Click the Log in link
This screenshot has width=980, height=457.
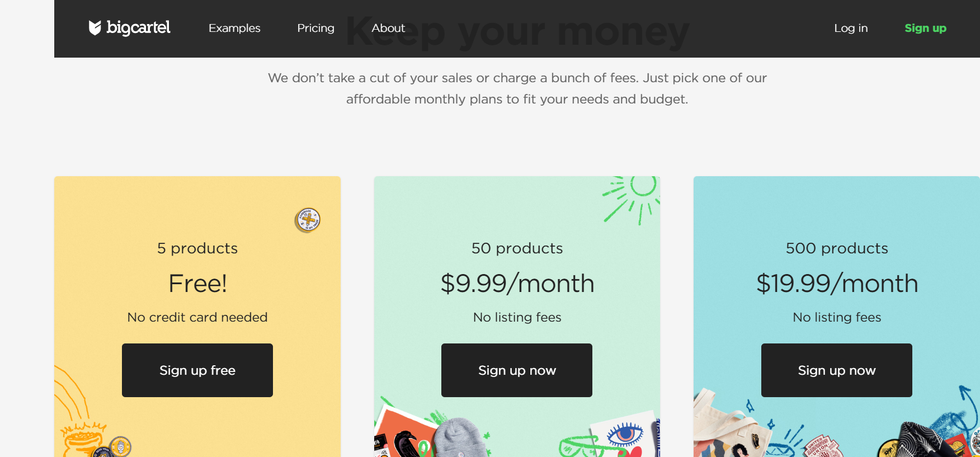coord(851,28)
